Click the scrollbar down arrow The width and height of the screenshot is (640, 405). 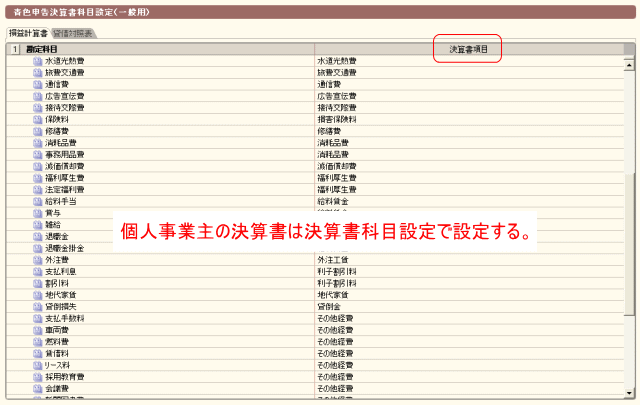click(x=629, y=393)
